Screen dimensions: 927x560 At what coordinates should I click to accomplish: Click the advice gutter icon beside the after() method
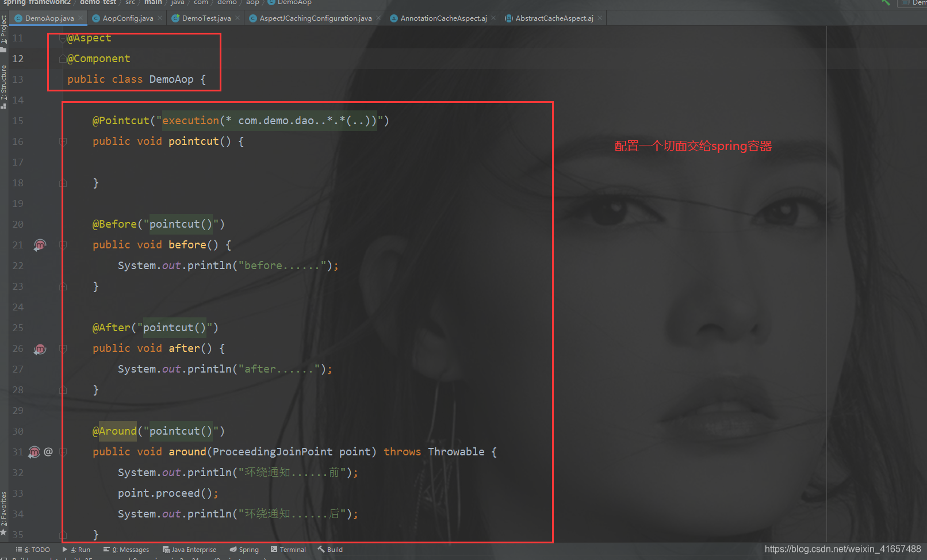pyautogui.click(x=40, y=348)
